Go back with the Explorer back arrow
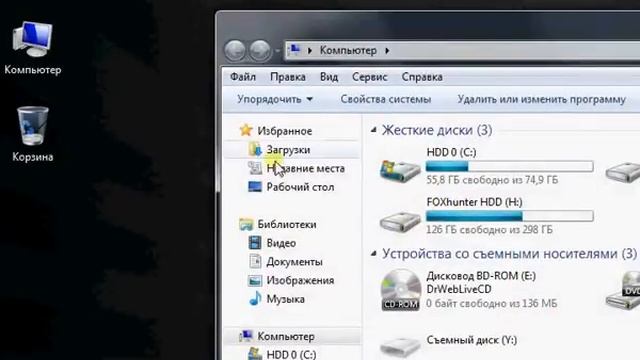Image resolution: width=640 pixels, height=360 pixels. click(235, 51)
